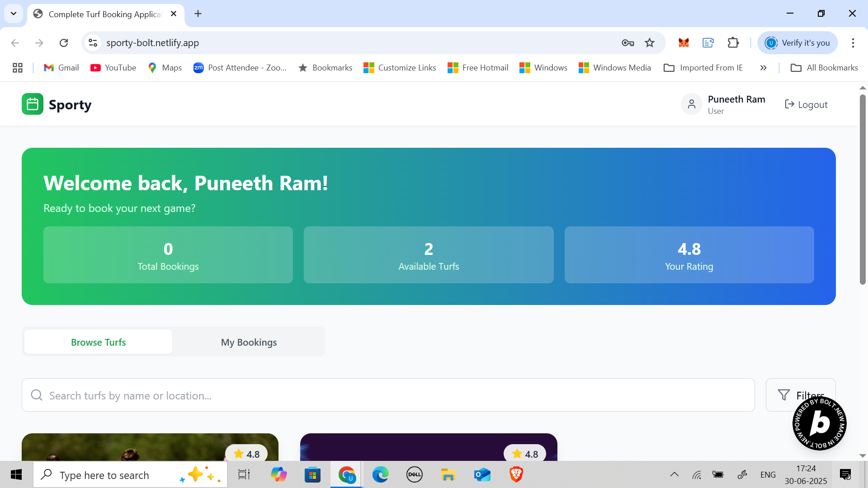Show hidden system tray icons chevron
868x488 pixels.
(674, 474)
